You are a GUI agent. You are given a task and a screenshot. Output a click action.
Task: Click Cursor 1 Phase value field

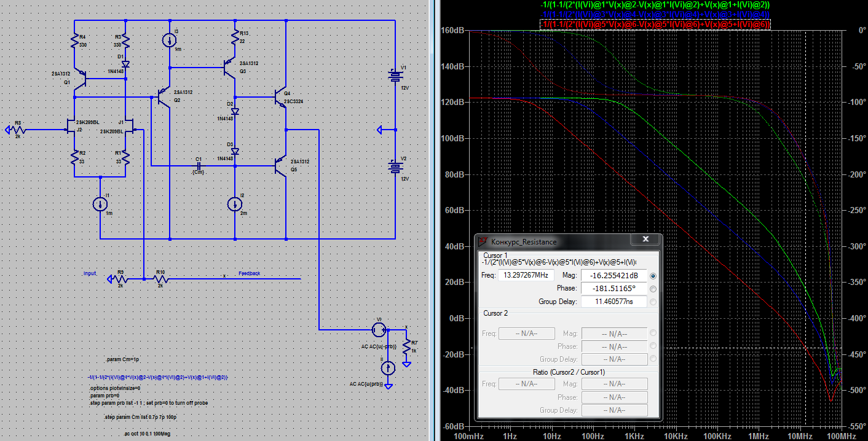(614, 289)
